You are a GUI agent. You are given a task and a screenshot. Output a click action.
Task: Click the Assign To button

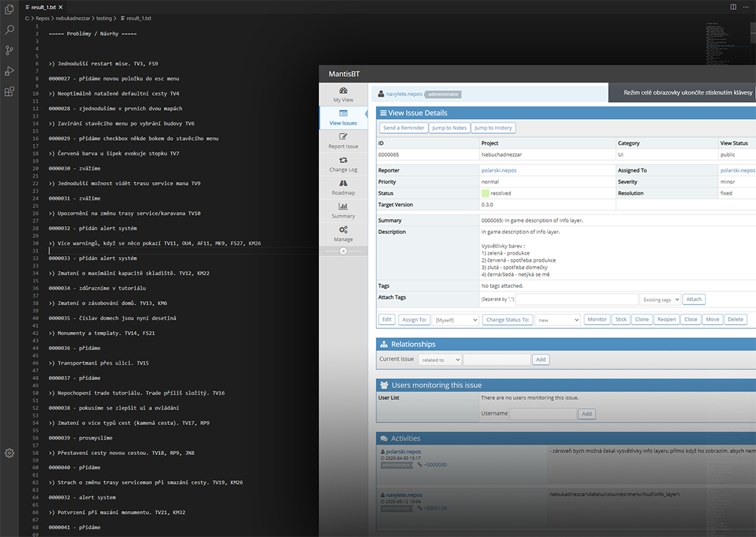[414, 319]
